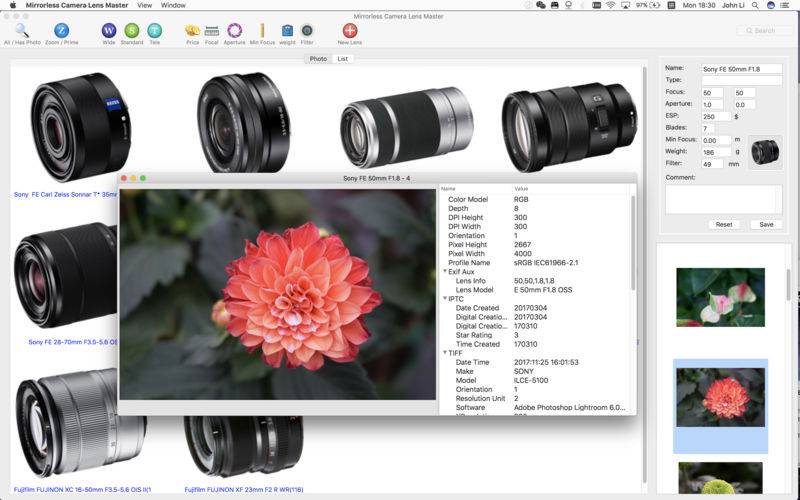This screenshot has height=500, width=800.
Task: Open Wi-Fi status menu
Action: click(610, 5)
